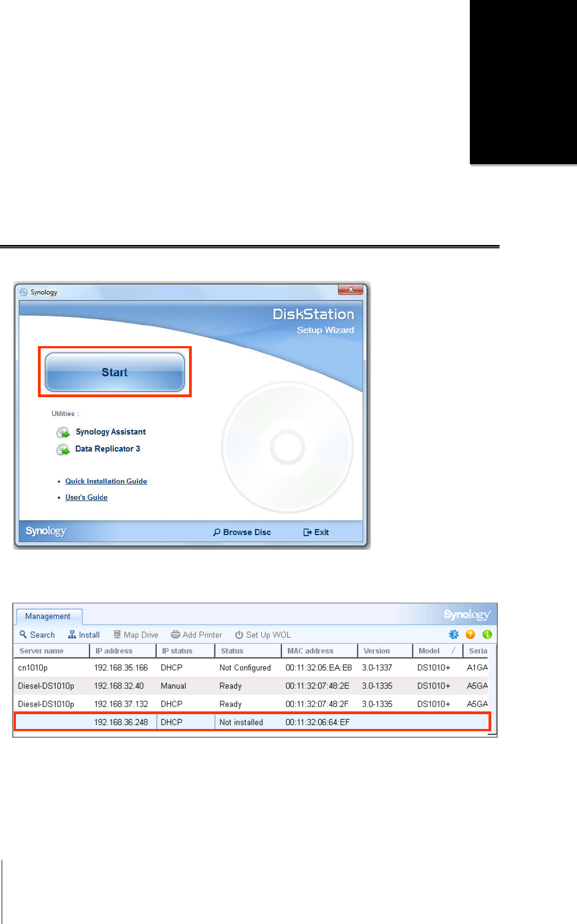Open info via the green i icon
The width and height of the screenshot is (577, 924).
487,634
